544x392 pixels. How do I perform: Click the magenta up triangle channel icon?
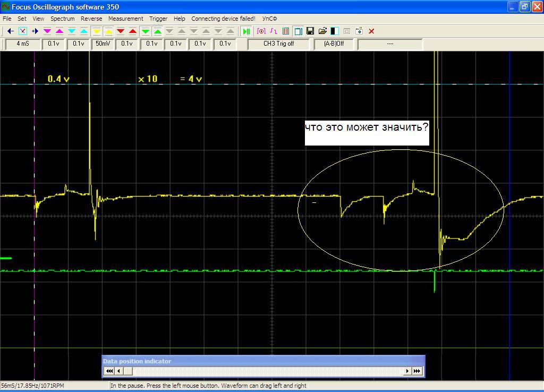(59, 31)
